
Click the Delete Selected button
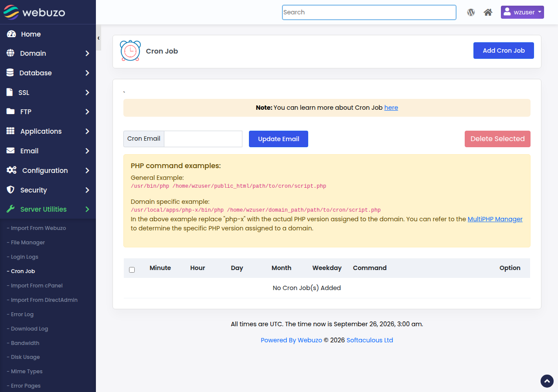pos(497,139)
